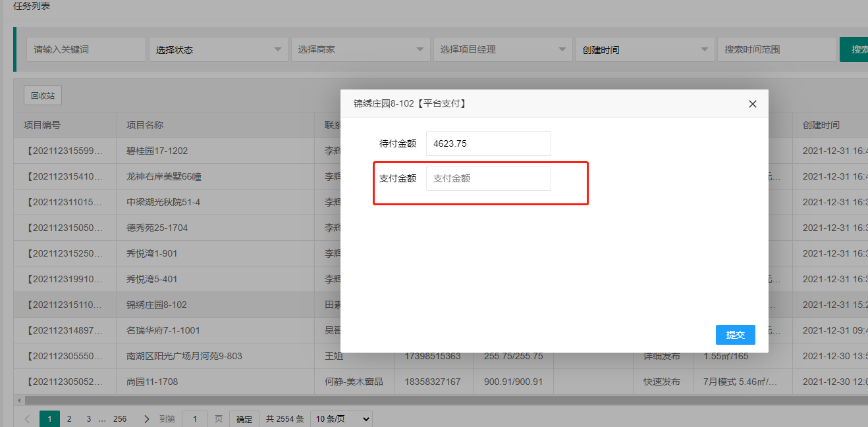Click the 项目编号 column header
This screenshot has height=427, width=868.
point(42,125)
